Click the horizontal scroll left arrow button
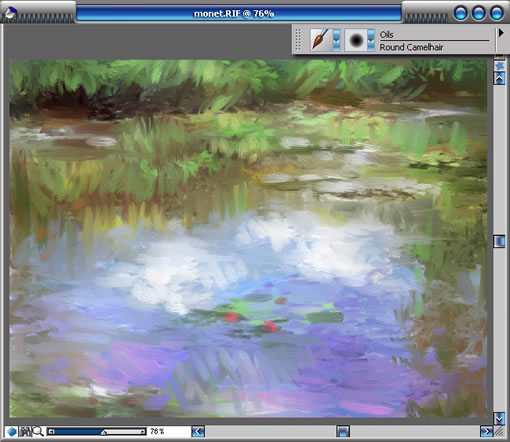The image size is (510, 442). coord(198,432)
